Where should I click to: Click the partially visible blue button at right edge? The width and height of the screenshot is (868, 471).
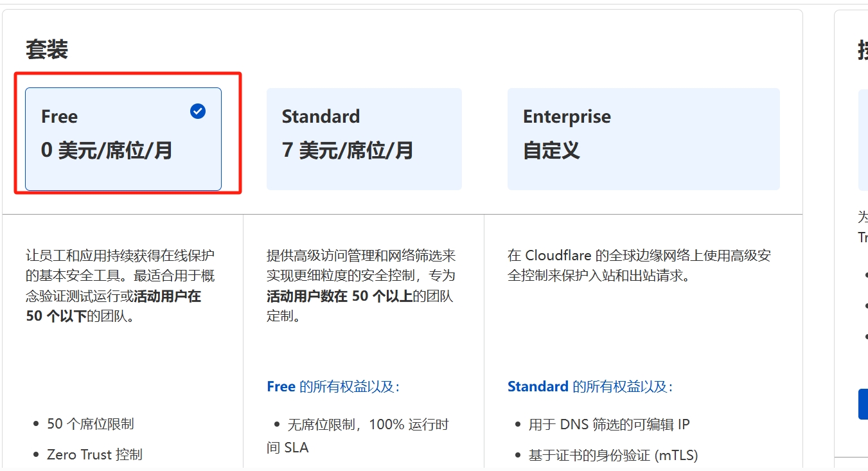[863, 404]
